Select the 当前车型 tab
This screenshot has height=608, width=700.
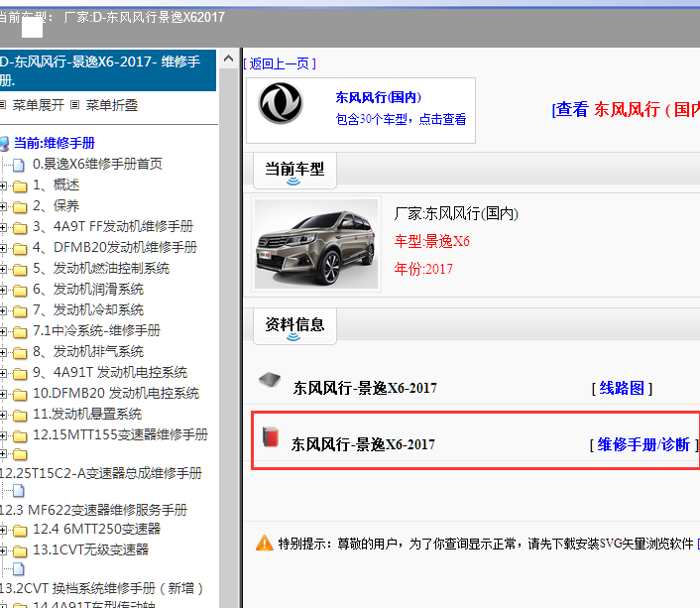click(294, 170)
